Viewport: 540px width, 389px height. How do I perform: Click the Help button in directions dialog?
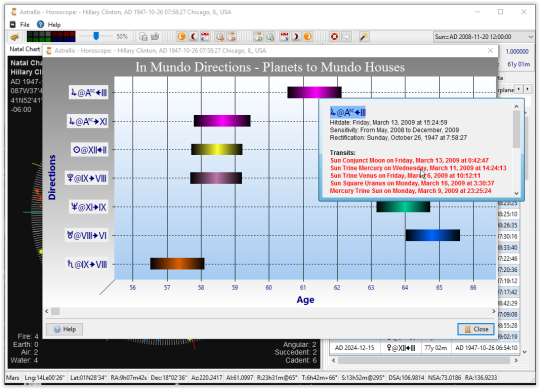click(65, 329)
